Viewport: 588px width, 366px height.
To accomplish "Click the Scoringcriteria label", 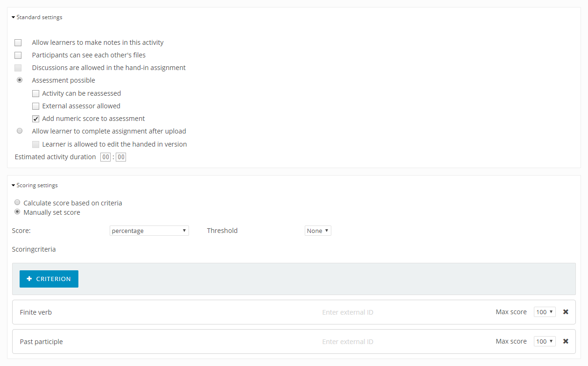I will click(x=34, y=249).
